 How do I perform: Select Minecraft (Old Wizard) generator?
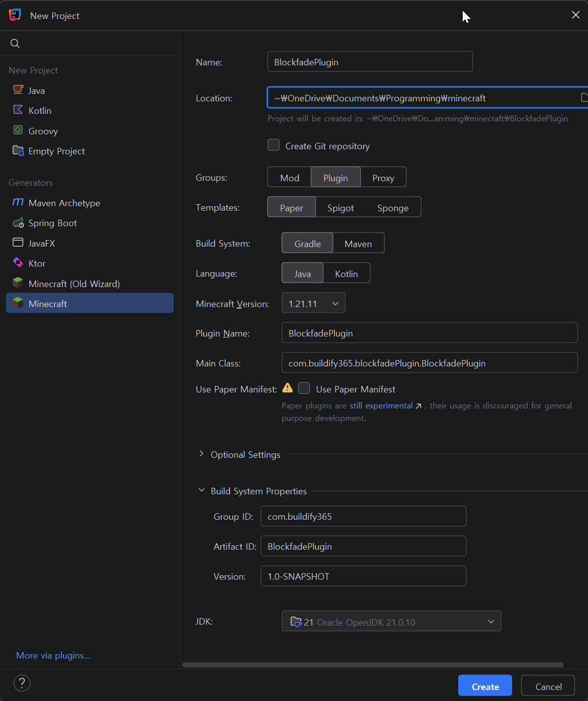pos(90,284)
